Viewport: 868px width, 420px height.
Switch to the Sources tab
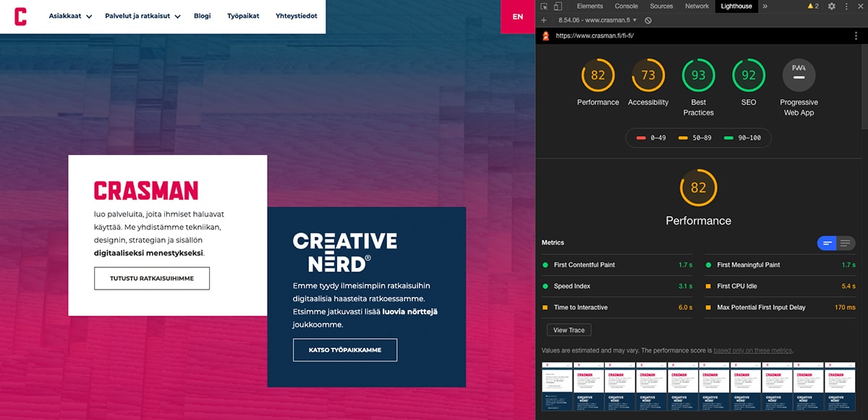(x=661, y=7)
